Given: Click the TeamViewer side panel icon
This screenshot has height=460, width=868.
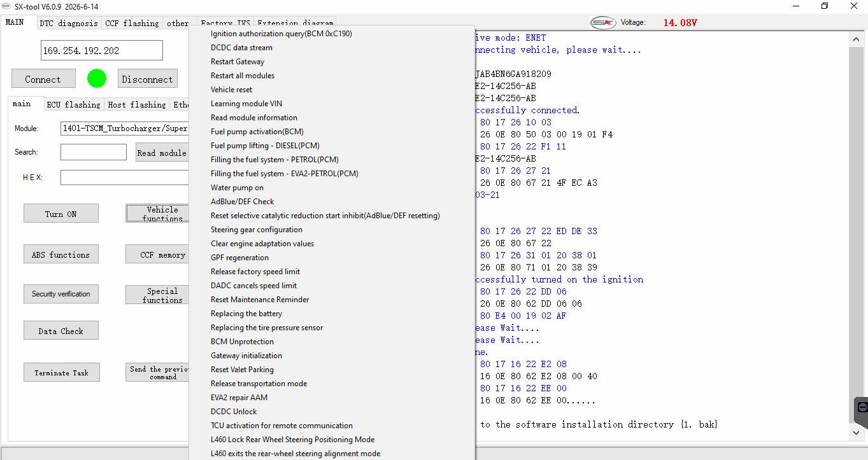Looking at the screenshot, I should [x=862, y=407].
